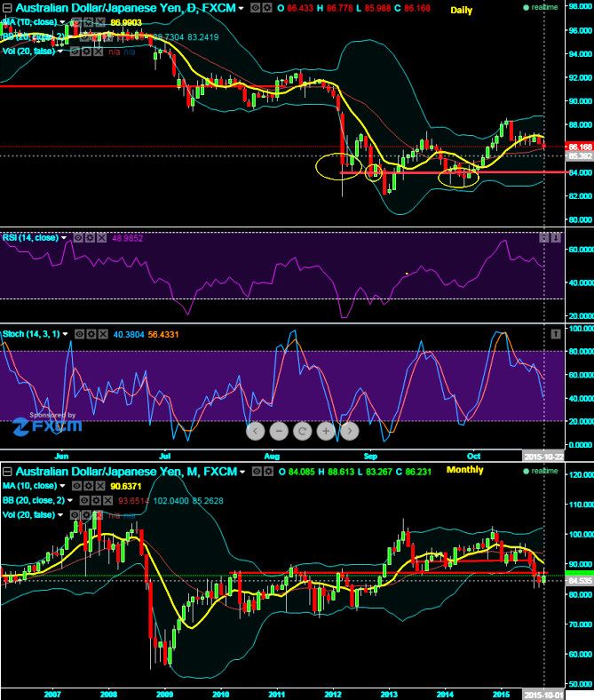Expand Vol (20, false) dropdown on Monthly chart
Image resolution: width=594 pixels, height=700 pixels.
point(60,514)
